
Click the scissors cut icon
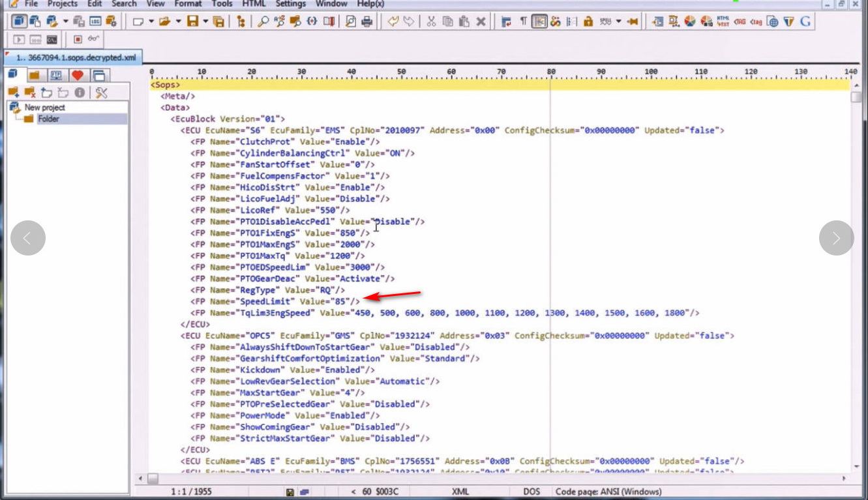[431, 22]
